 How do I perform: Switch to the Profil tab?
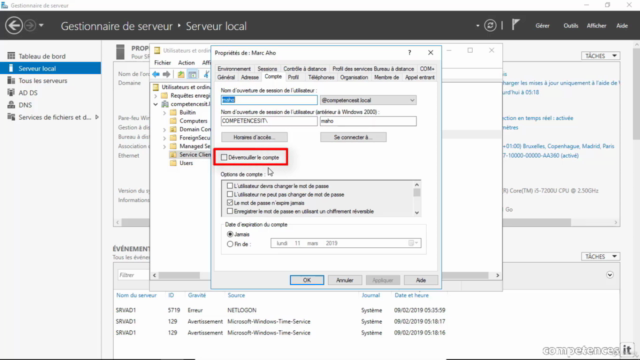click(293, 78)
